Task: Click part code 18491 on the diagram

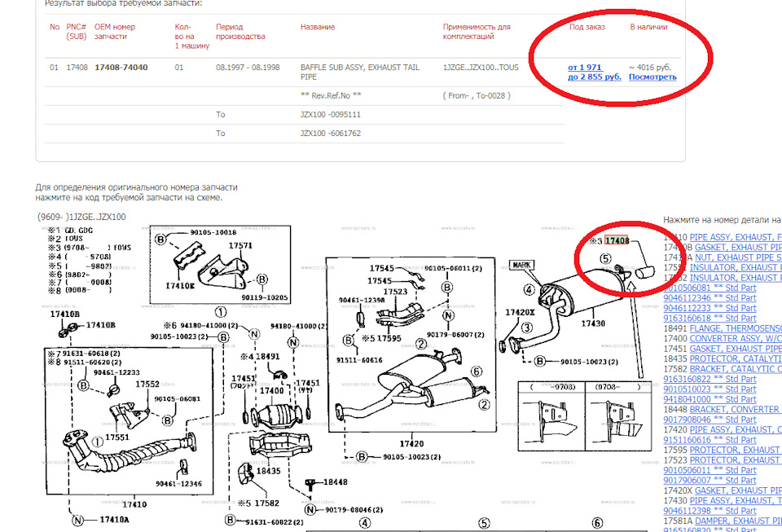Action: pyautogui.click(x=268, y=357)
